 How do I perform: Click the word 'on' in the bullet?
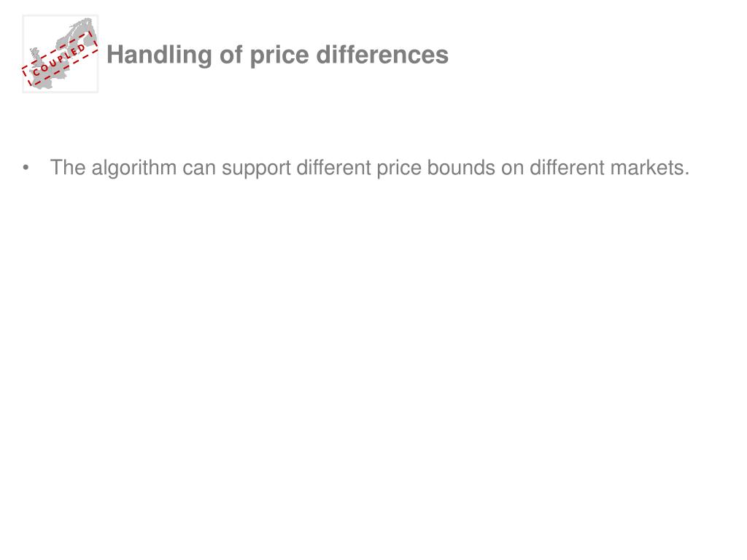513,169
